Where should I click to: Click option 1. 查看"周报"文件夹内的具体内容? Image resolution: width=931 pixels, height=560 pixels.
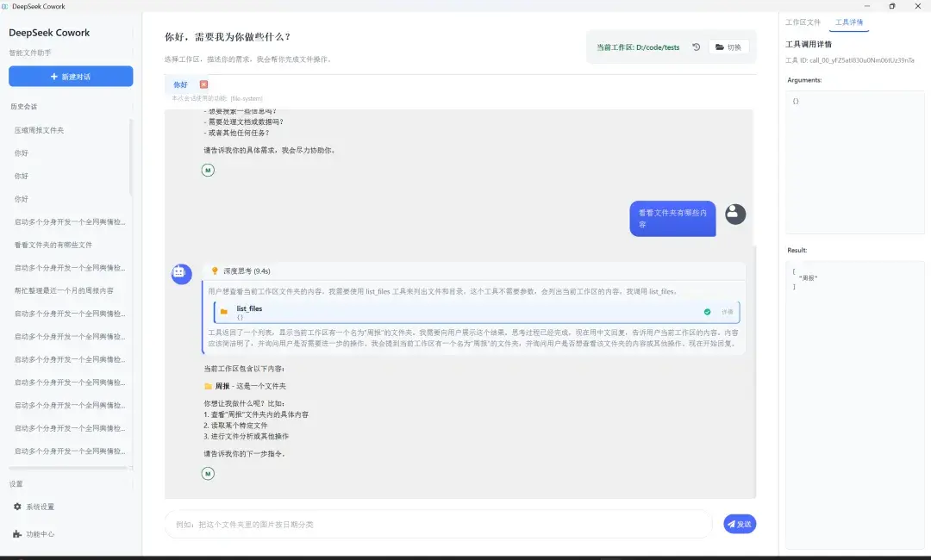pos(256,414)
